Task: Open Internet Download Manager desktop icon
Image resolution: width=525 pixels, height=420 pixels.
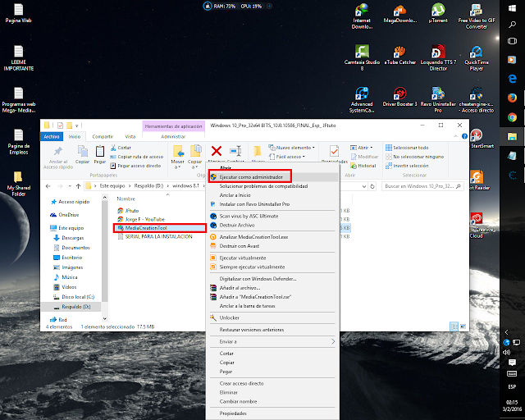Action: (x=362, y=16)
